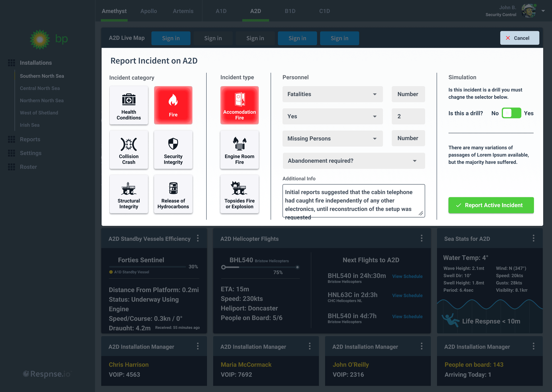Open Helicopter Flights panel options menu
The width and height of the screenshot is (552, 392).
421,238
